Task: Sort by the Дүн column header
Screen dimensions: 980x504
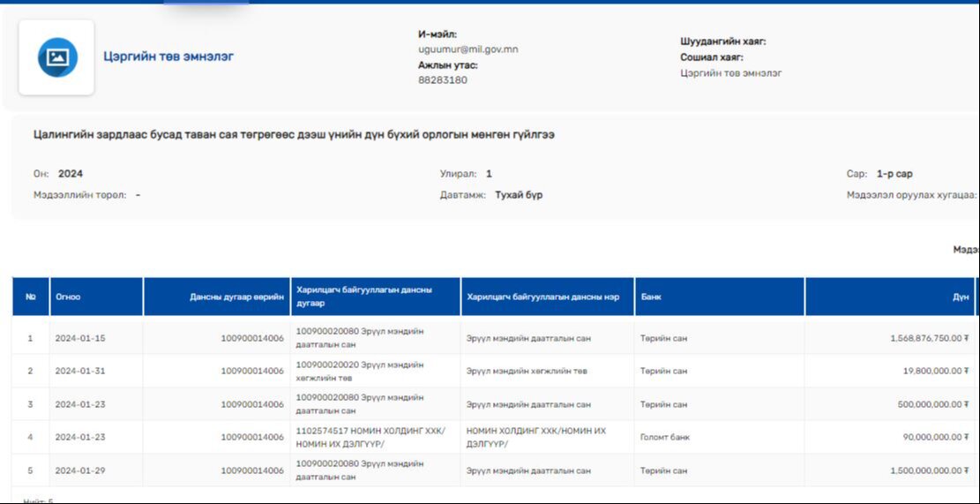Action: [961, 297]
